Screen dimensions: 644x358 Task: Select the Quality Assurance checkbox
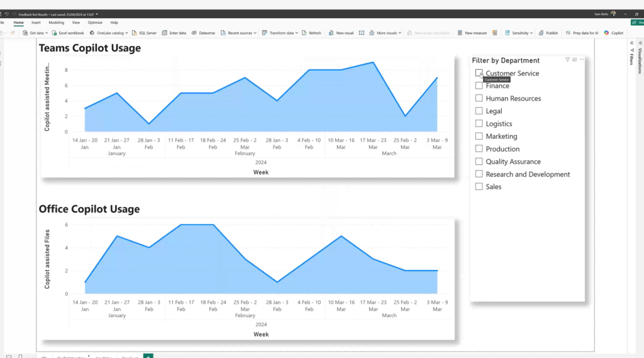click(x=479, y=161)
